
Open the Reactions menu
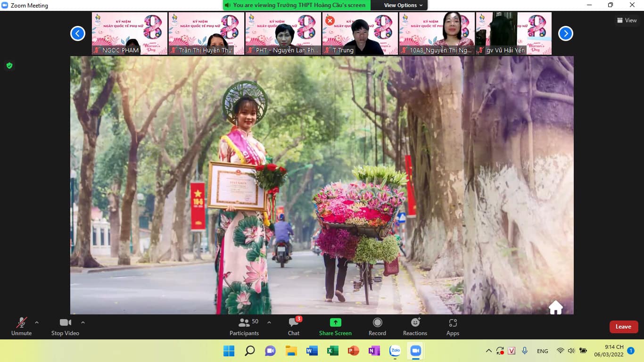click(x=415, y=327)
